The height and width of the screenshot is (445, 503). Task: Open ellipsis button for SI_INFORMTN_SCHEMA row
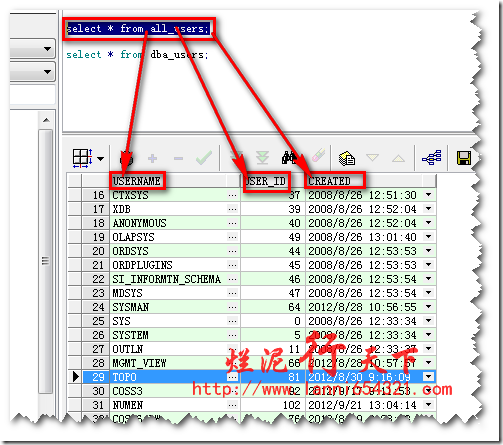pos(232,279)
